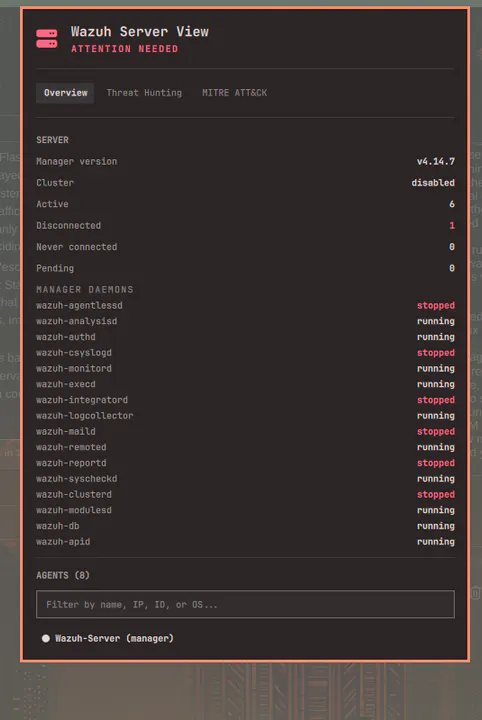Switch to the MITRE ATT&CK tab
The width and height of the screenshot is (482, 720).
[235, 93]
